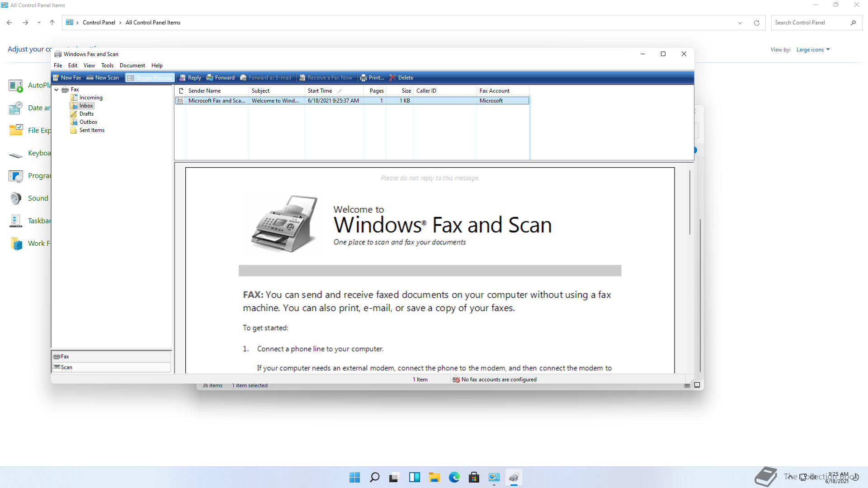The height and width of the screenshot is (488, 868).
Task: Sort by Pages column header
Action: [x=375, y=91]
